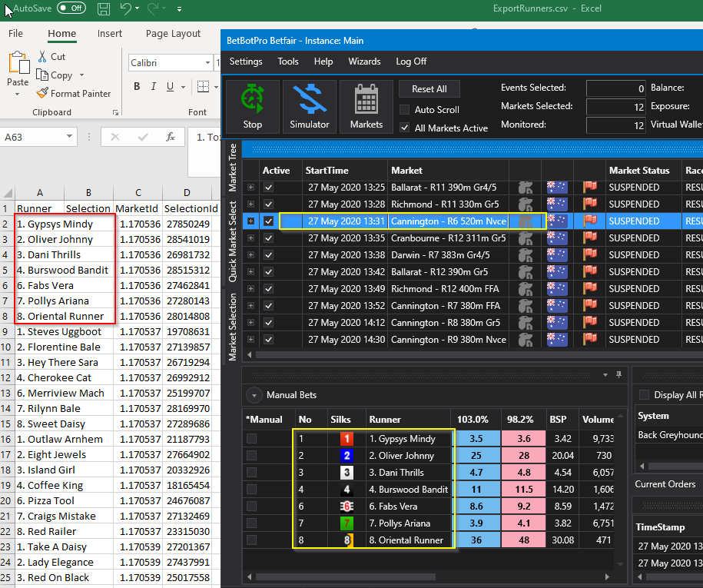Expand the Cannington R9 380m Nvce row
The height and width of the screenshot is (588, 703).
tap(250, 340)
